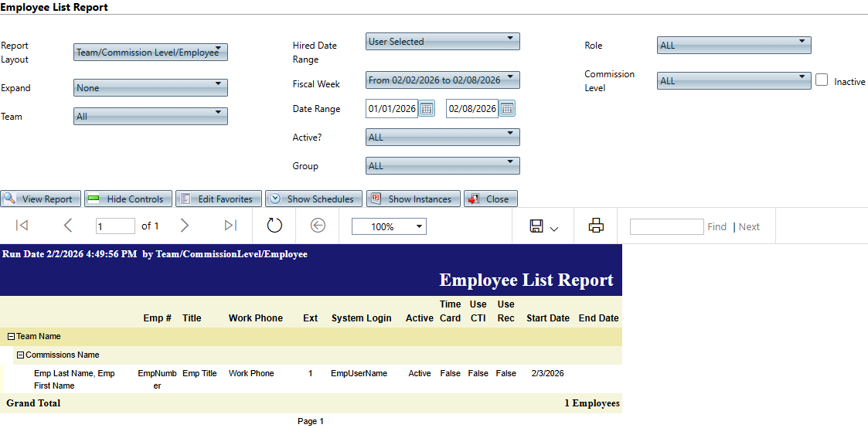This screenshot has height=428, width=868.
Task: Click Hide Controls button
Action: coord(128,199)
